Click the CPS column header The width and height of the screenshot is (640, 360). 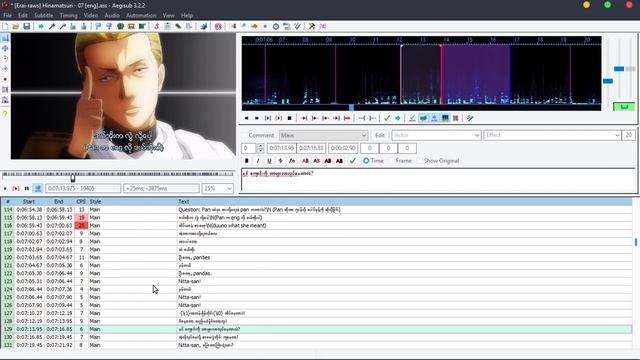pyautogui.click(x=81, y=202)
